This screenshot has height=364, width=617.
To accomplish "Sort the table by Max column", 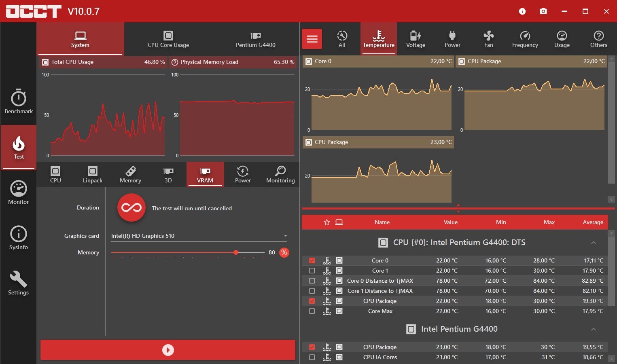I will point(549,222).
